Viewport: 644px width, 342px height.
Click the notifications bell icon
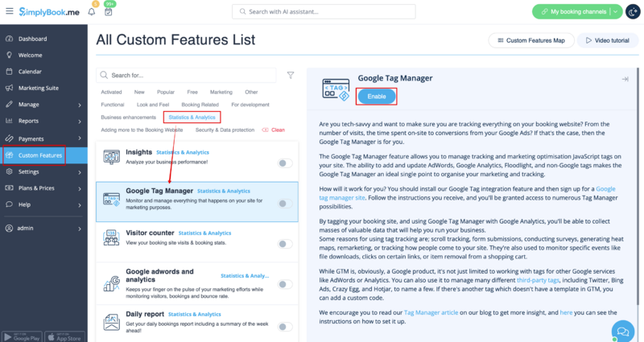click(x=92, y=11)
